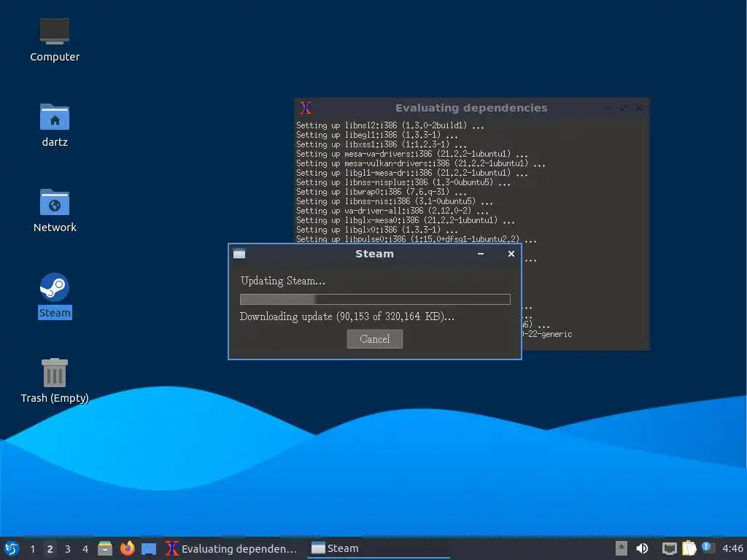
Task: Click the Evaluating dependencies xterm window icon
Action: (x=306, y=108)
